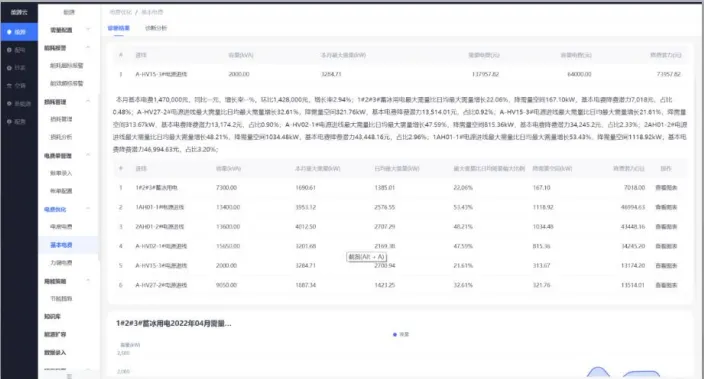Click capacity cell 13400.00

(228, 207)
